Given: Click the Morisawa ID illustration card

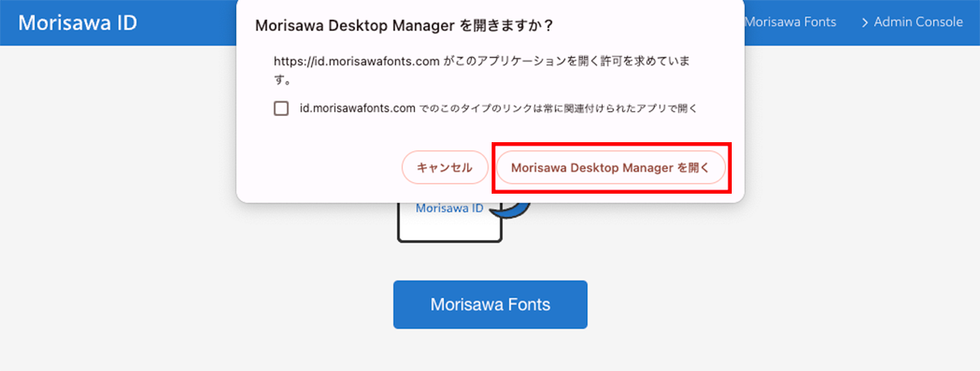Looking at the screenshot, I should (449, 221).
